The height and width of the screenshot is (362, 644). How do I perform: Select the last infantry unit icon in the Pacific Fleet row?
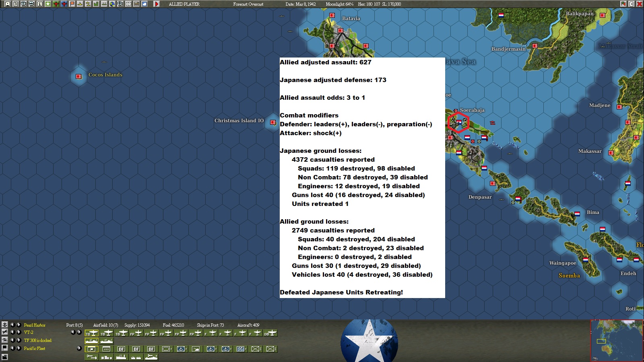(270, 349)
